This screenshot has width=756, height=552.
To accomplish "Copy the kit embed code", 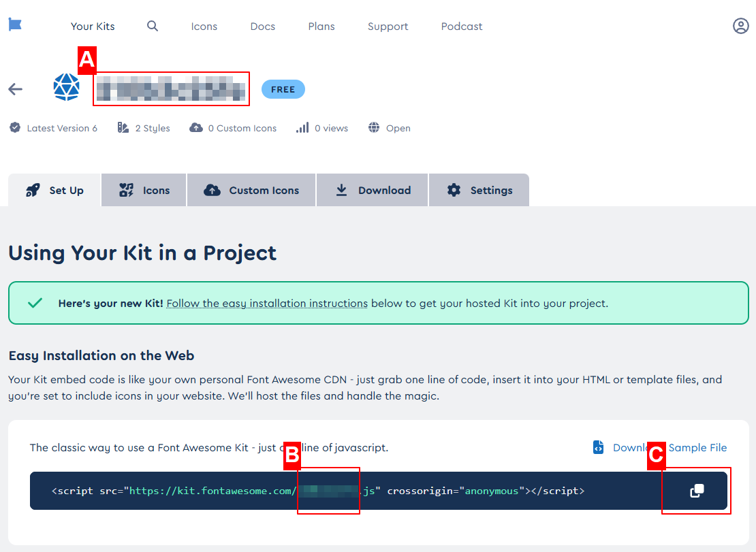I will pos(697,491).
